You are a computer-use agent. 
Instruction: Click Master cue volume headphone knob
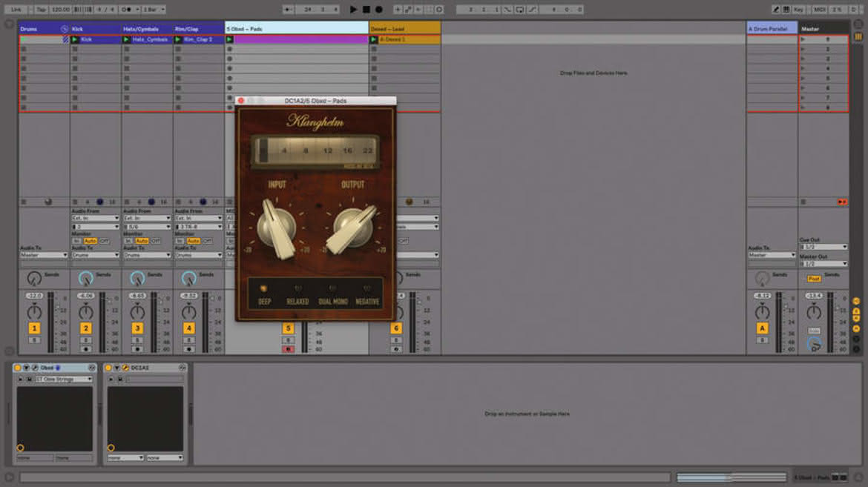click(x=814, y=345)
